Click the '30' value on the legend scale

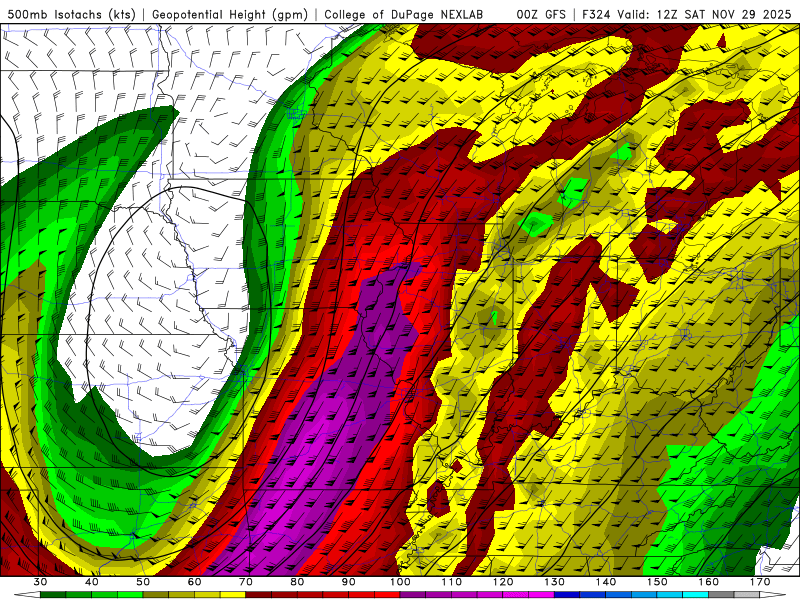(x=40, y=582)
